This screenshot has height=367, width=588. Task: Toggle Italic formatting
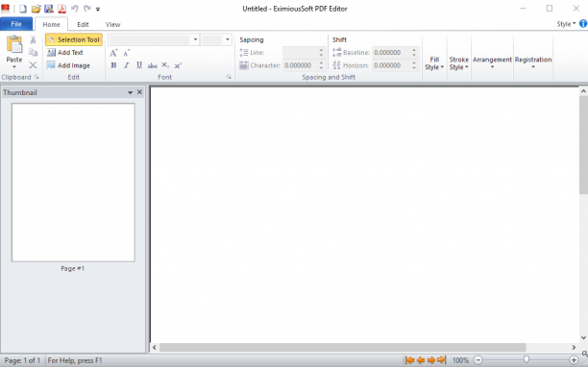tap(127, 65)
